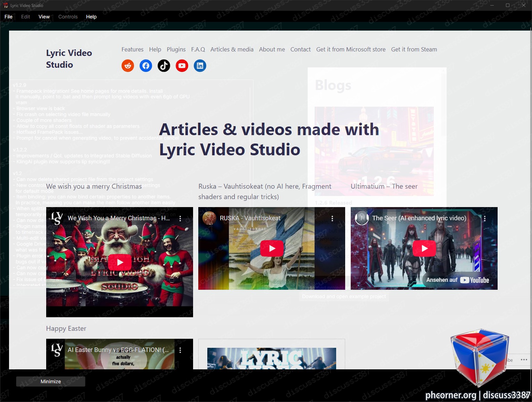Open options menu on Merry Christmas video
Viewport: 532px width, 402px height.
click(x=180, y=219)
